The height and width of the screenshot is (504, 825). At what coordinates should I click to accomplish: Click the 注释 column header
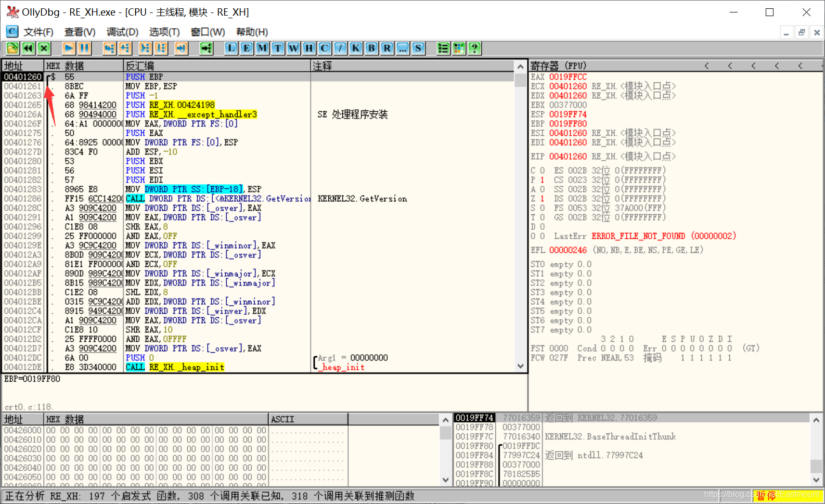pos(413,66)
